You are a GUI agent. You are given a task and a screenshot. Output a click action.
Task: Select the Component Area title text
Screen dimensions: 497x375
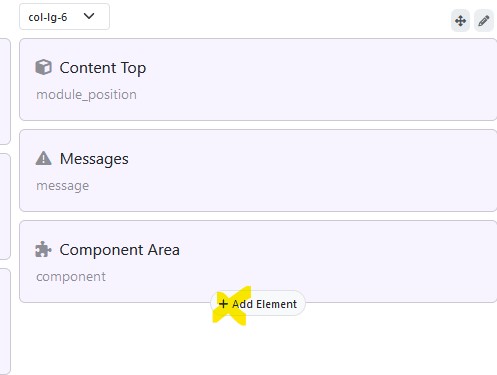click(x=120, y=250)
